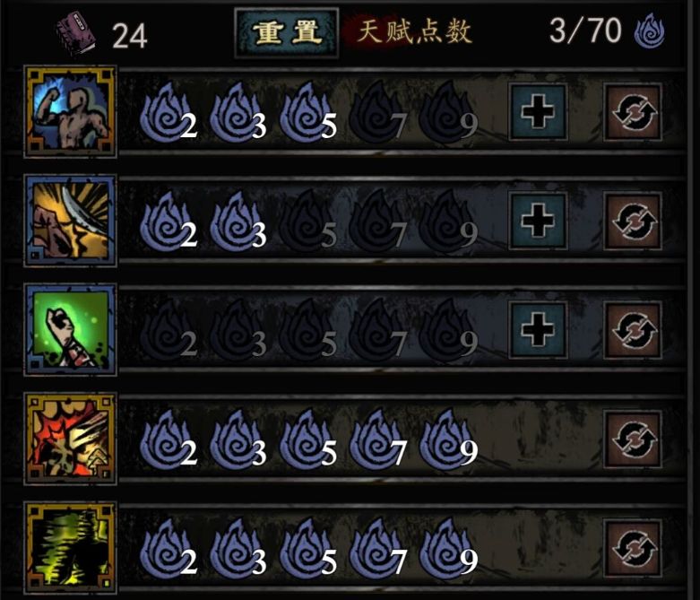Click the unlit 7 flame in muscle row
Image resolution: width=700 pixels, height=600 pixels.
click(x=377, y=112)
